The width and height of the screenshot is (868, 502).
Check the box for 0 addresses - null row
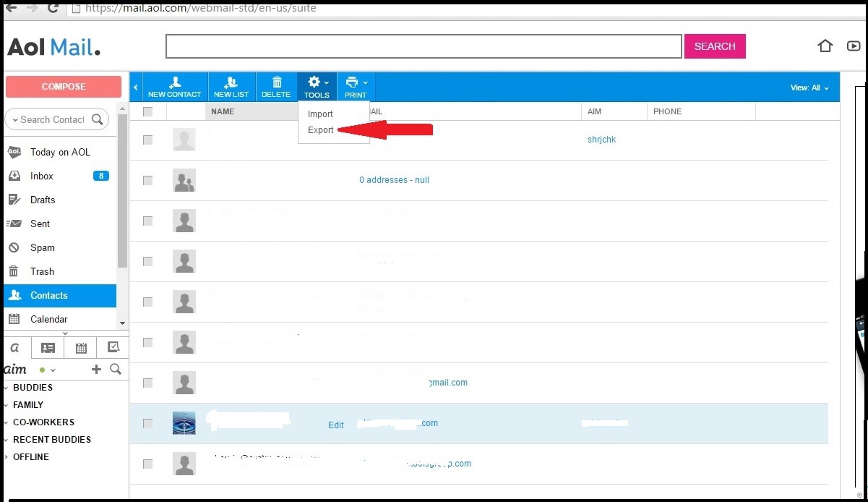pyautogui.click(x=148, y=180)
